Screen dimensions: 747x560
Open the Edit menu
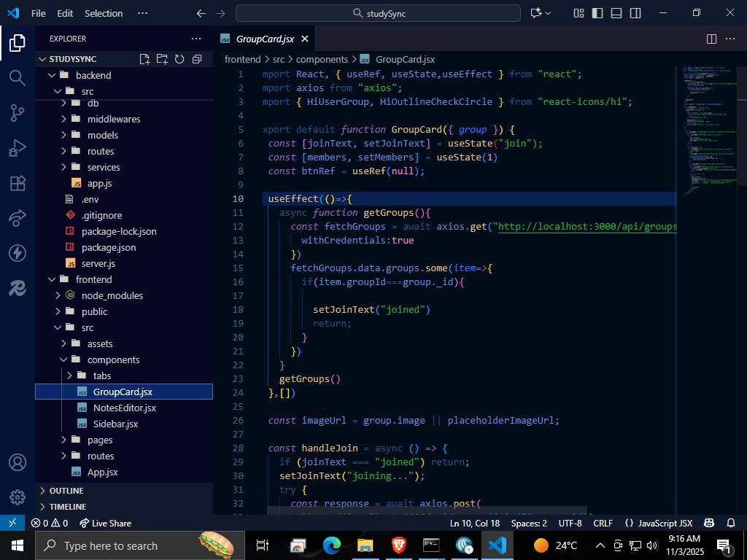click(x=65, y=13)
